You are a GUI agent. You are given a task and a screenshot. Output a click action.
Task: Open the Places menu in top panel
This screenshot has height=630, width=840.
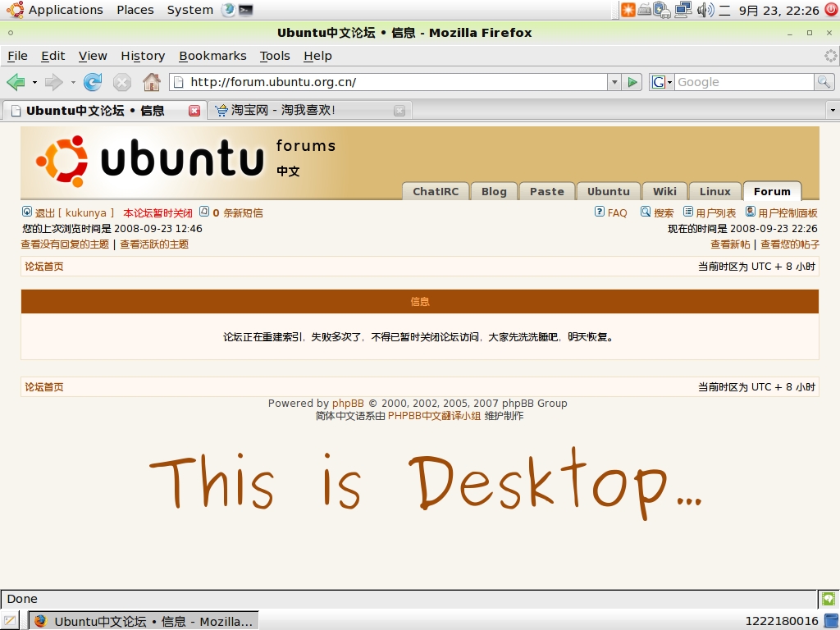[x=135, y=10]
